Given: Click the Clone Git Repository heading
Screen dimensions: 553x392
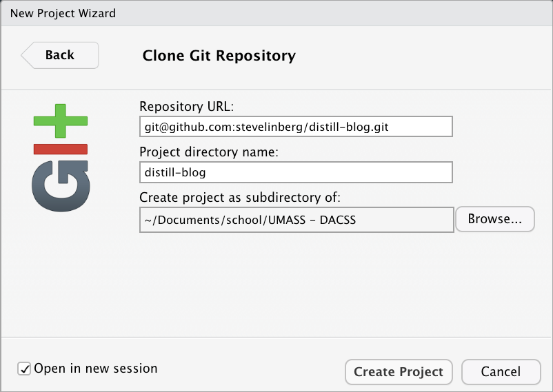Looking at the screenshot, I should (219, 56).
